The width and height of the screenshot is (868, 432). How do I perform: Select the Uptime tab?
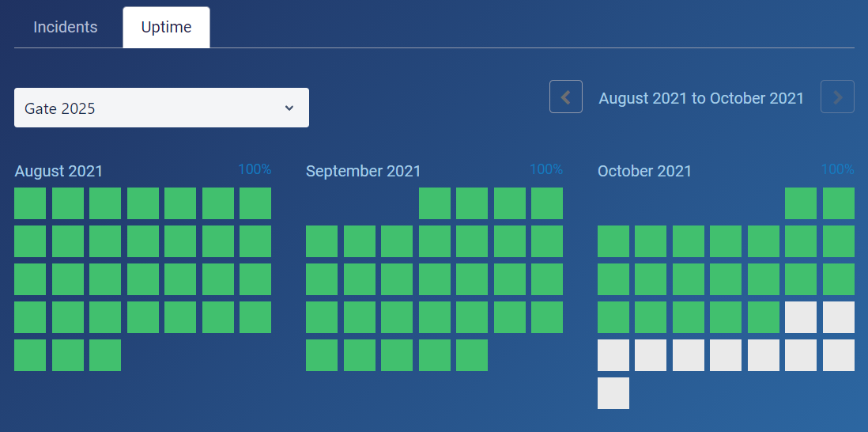pyautogui.click(x=166, y=27)
